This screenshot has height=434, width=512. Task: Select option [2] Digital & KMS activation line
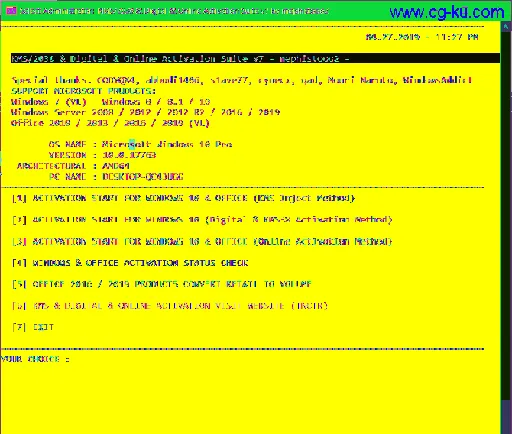pos(202,220)
